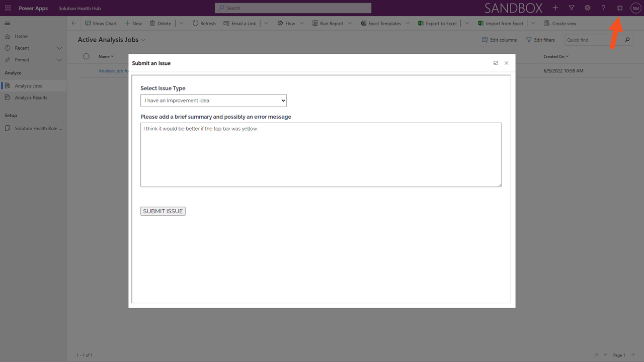Click Import from Excel command

pos(500,23)
